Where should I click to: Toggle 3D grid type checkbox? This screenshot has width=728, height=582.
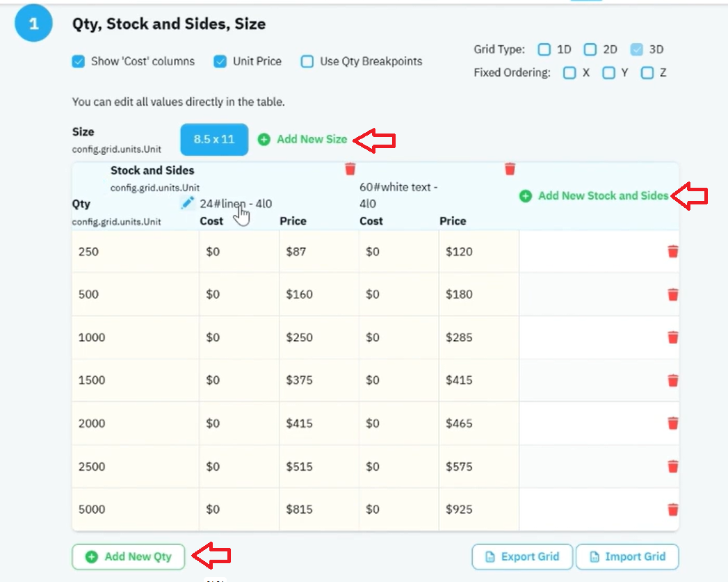636,49
